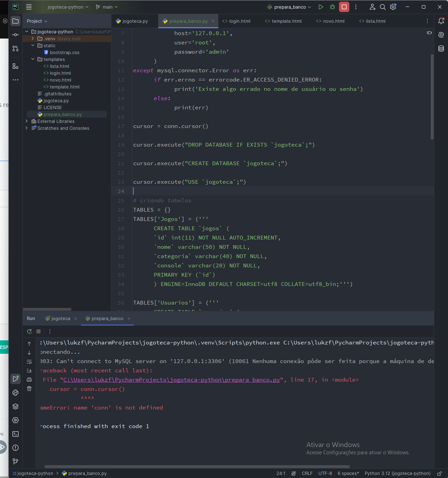448x478 pixels.
Task: Switch Python 3.12 interpreter
Action: click(x=397, y=474)
